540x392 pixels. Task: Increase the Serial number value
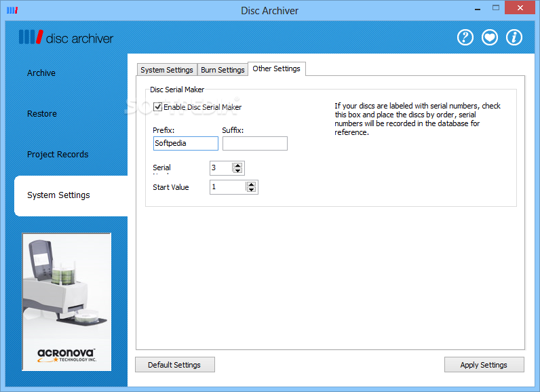click(x=237, y=165)
